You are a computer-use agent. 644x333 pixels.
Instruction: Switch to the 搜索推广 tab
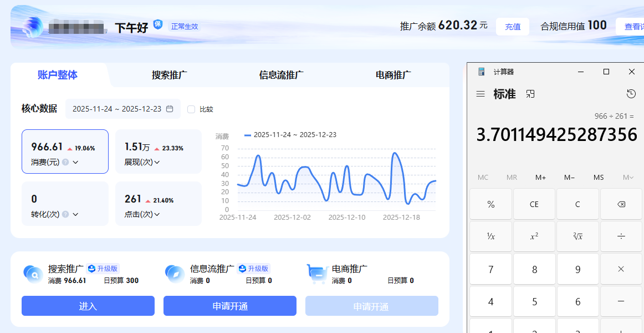(169, 75)
